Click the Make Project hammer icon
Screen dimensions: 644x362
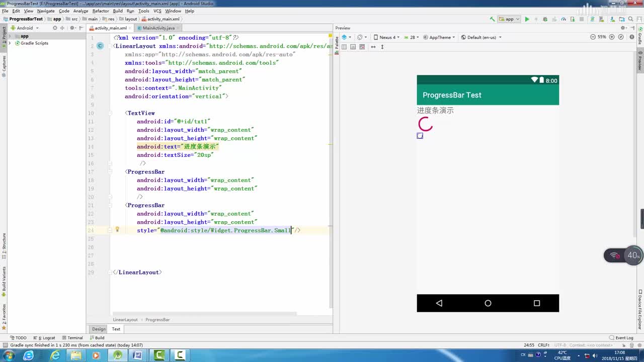click(x=492, y=19)
